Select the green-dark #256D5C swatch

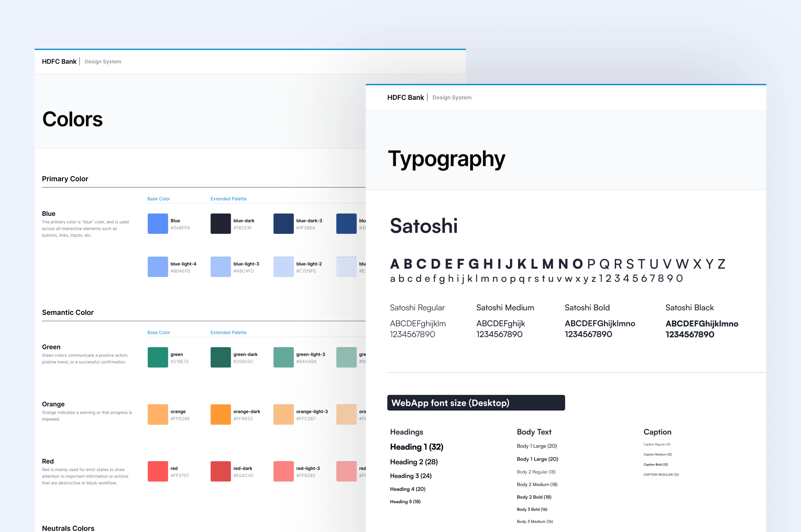click(221, 357)
